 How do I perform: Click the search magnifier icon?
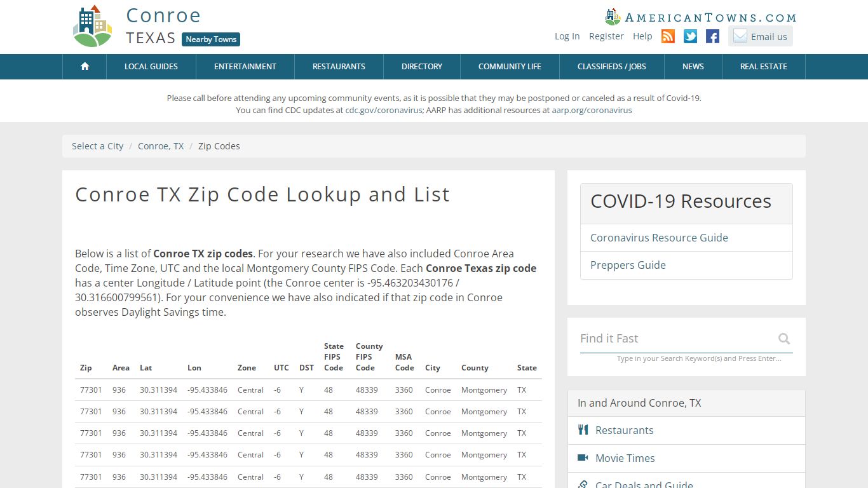[x=784, y=339]
